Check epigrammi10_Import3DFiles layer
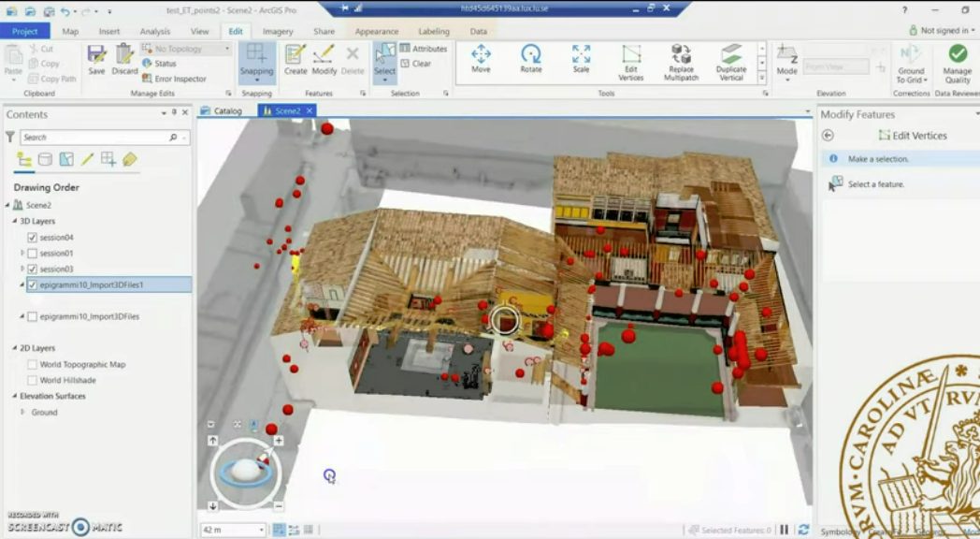980x539 pixels. tap(32, 316)
